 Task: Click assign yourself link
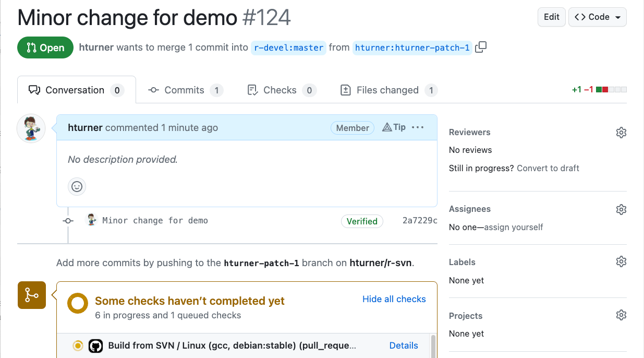(x=513, y=227)
